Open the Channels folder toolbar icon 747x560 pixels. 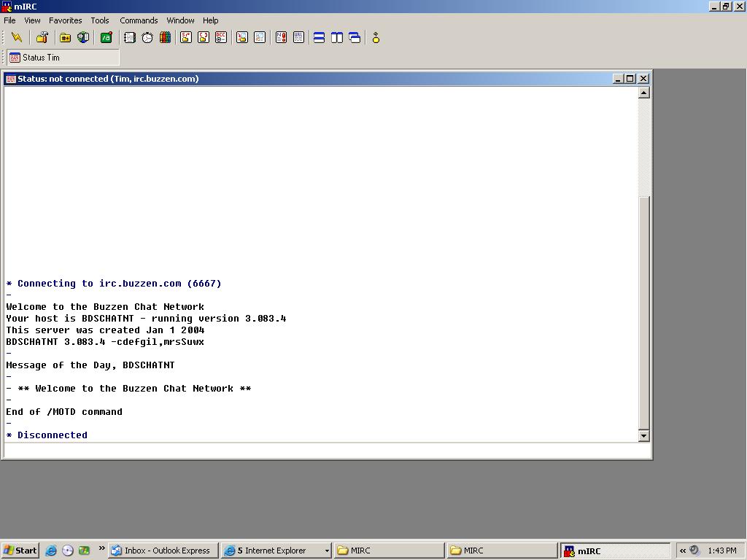65,38
